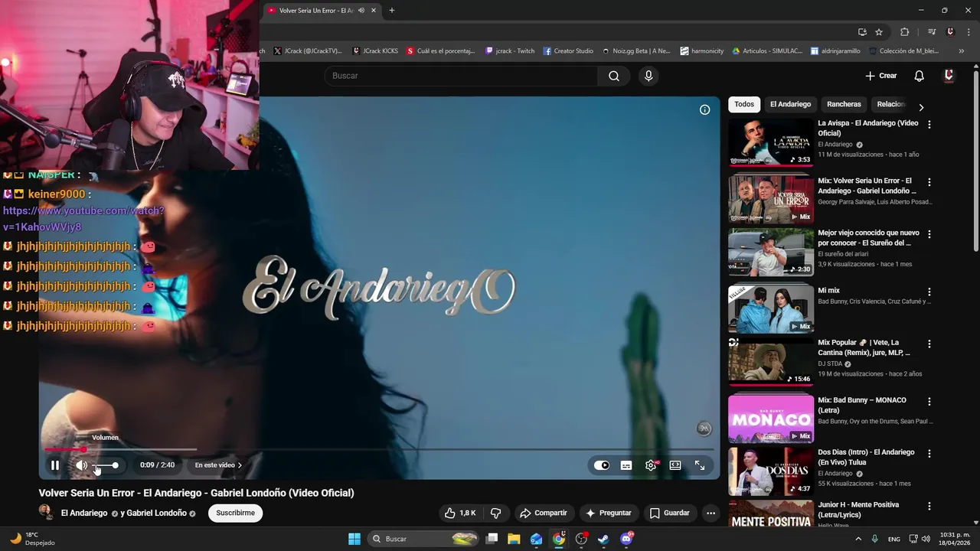The width and height of the screenshot is (980, 551).
Task: Start voice search with the microphone
Action: (648, 76)
